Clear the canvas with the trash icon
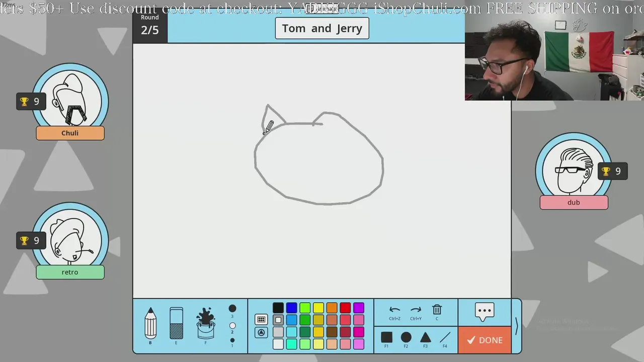 click(x=437, y=310)
